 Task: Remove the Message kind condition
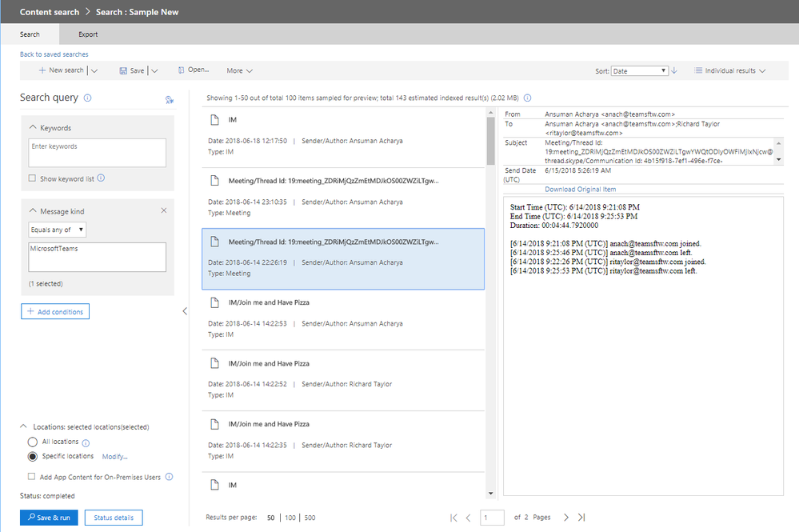(164, 210)
